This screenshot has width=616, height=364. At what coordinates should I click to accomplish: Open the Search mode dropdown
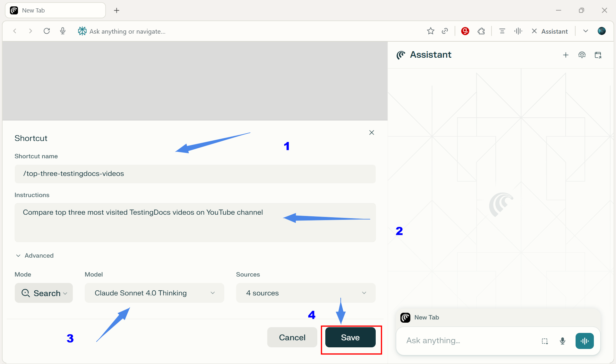(44, 293)
